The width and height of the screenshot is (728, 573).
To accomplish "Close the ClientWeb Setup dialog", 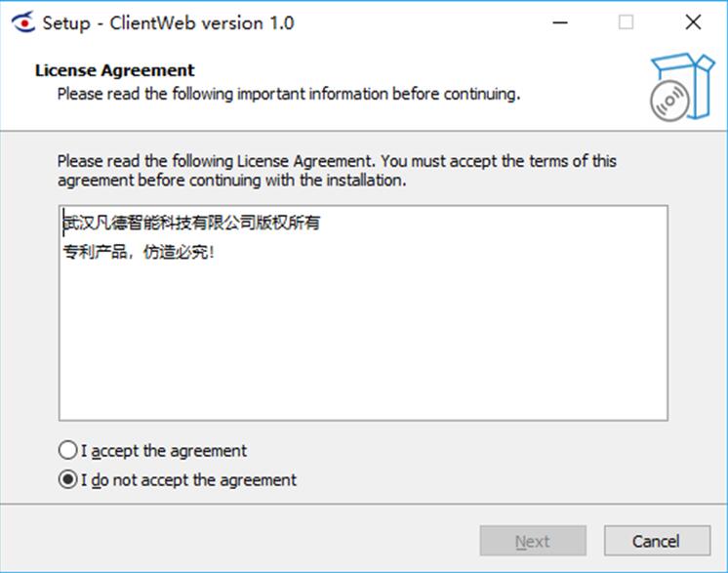I will (693, 22).
